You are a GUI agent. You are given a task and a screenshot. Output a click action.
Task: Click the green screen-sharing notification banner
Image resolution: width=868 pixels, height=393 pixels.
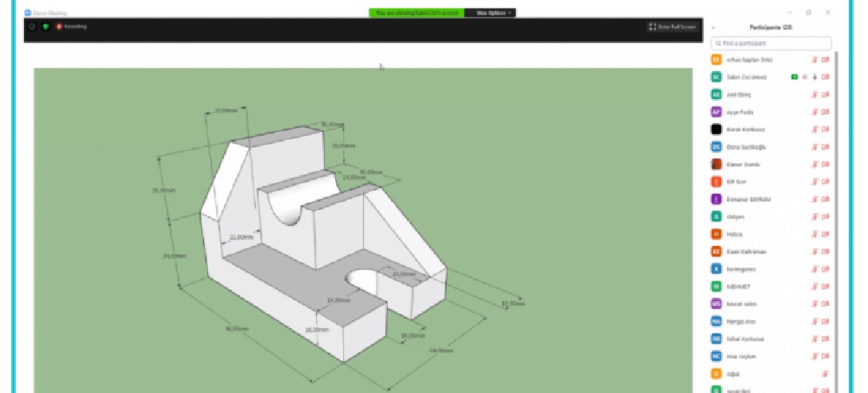click(x=416, y=13)
